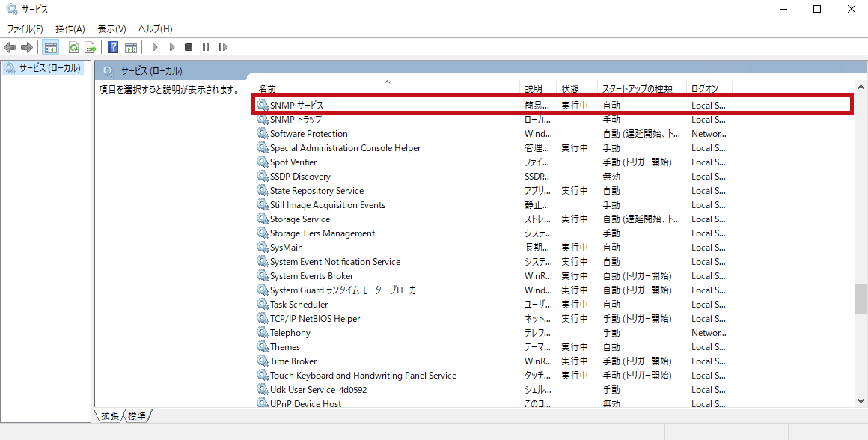Image resolution: width=868 pixels, height=440 pixels.
Task: Open the ファイル(F) menu
Action: click(x=25, y=28)
